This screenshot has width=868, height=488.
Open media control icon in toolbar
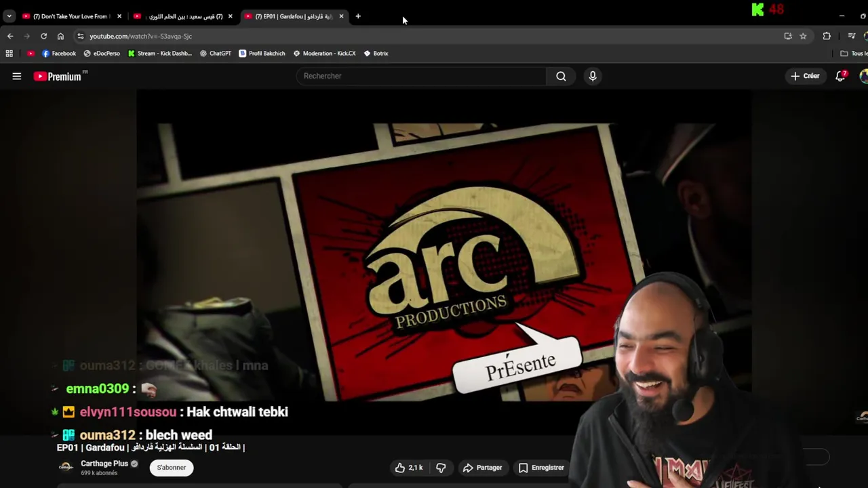coord(852,36)
